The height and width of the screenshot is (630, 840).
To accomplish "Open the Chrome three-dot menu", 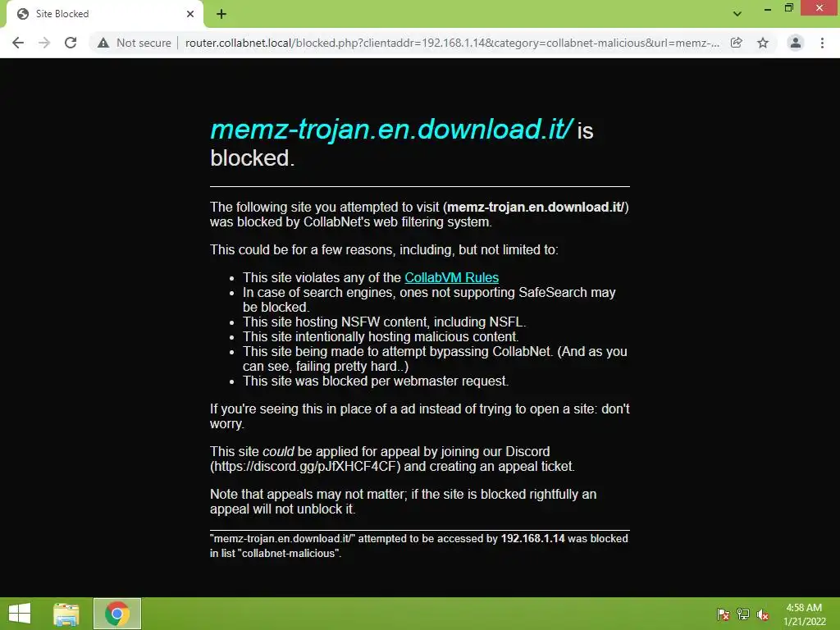I will [822, 43].
